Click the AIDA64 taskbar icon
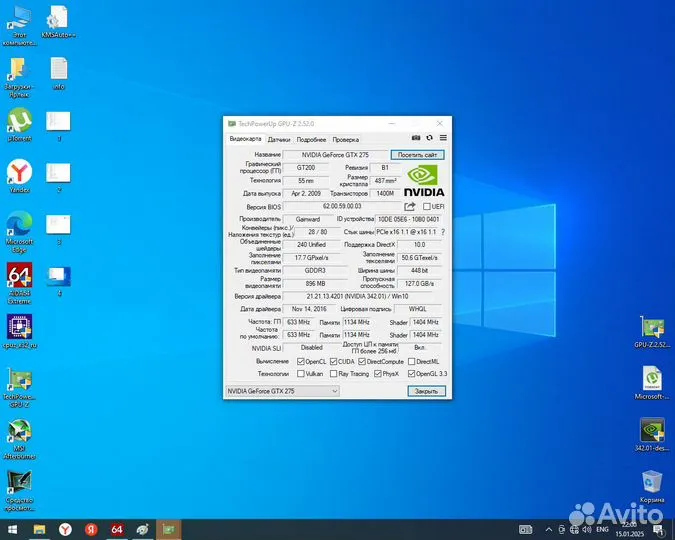 [x=117, y=529]
